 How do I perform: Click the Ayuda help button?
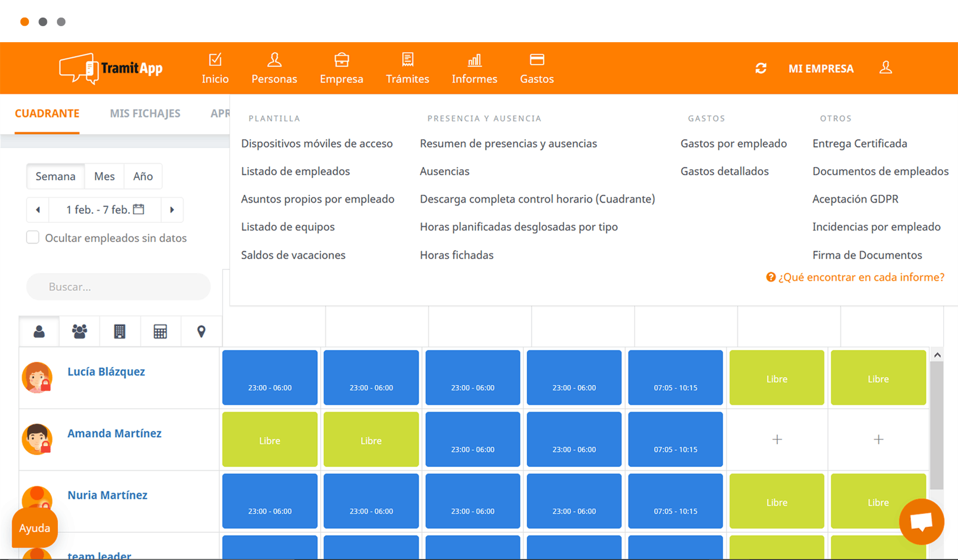35,528
